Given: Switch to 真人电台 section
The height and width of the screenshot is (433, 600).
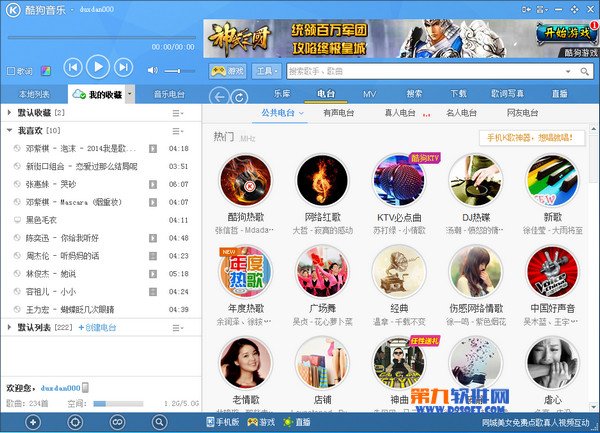Looking at the screenshot, I should click(x=400, y=113).
